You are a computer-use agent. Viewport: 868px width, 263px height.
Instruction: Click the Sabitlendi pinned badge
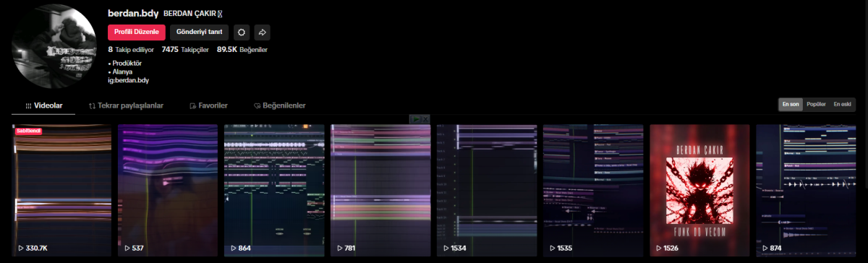tap(28, 131)
